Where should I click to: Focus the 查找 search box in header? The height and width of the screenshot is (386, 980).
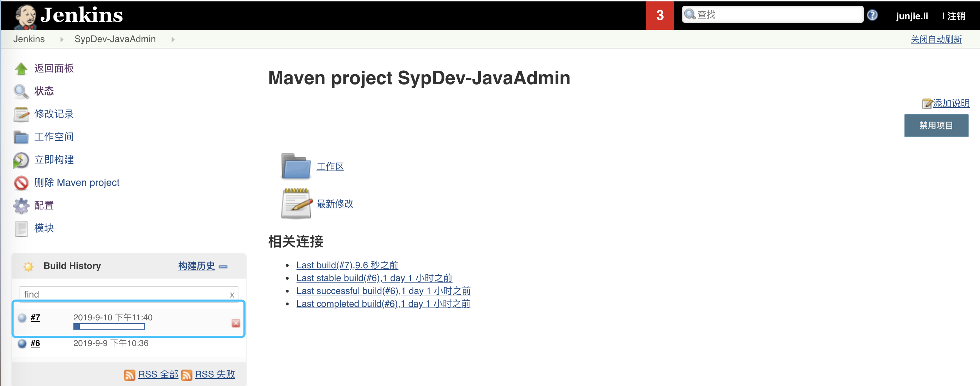point(773,15)
